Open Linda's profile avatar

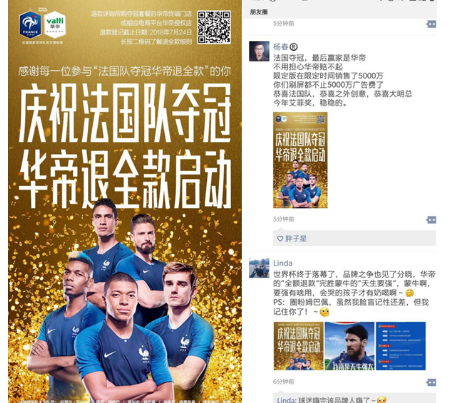click(259, 268)
